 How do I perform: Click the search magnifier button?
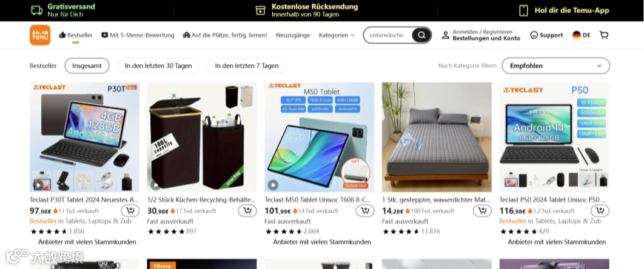pyautogui.click(x=421, y=35)
